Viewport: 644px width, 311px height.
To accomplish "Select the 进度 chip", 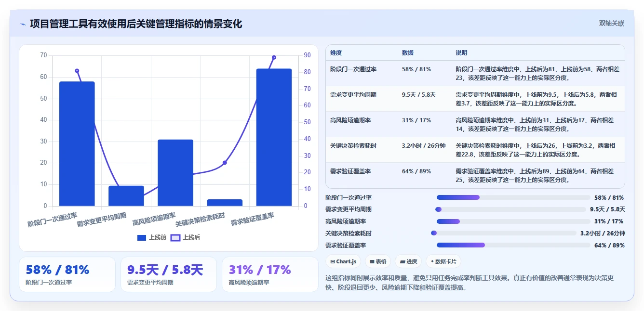I will tap(408, 261).
